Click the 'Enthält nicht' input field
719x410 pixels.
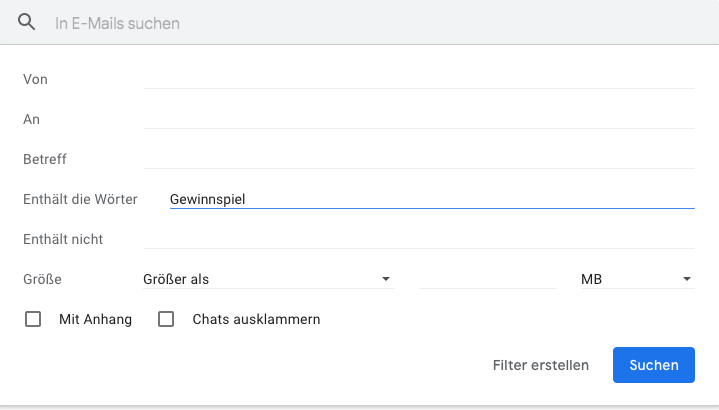click(419, 239)
